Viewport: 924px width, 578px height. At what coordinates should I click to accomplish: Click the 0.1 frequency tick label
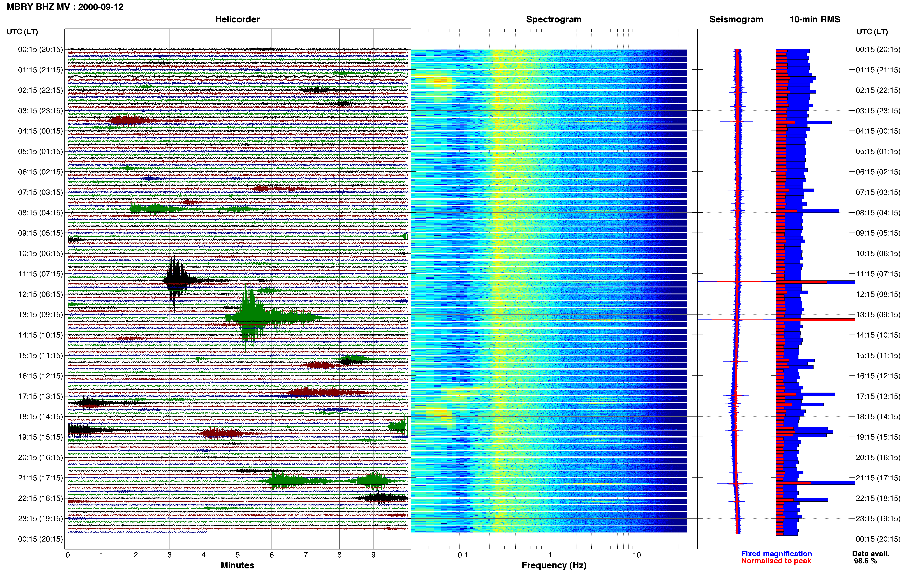pos(463,555)
